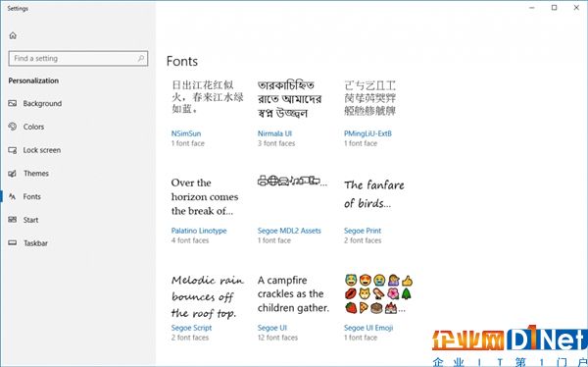Click the Lock screen icon
The image size is (588, 367).
point(13,150)
